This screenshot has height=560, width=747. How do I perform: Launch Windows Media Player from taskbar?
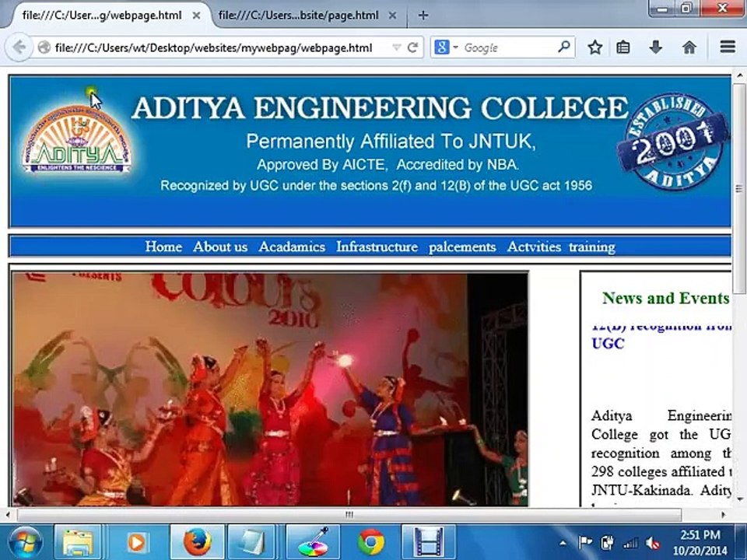coord(136,542)
